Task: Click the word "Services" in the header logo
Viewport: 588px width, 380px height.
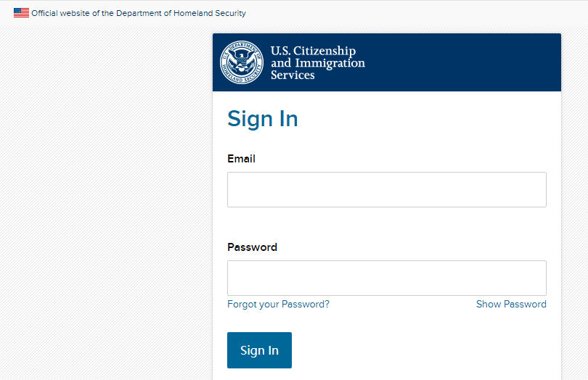Action: pyautogui.click(x=293, y=75)
